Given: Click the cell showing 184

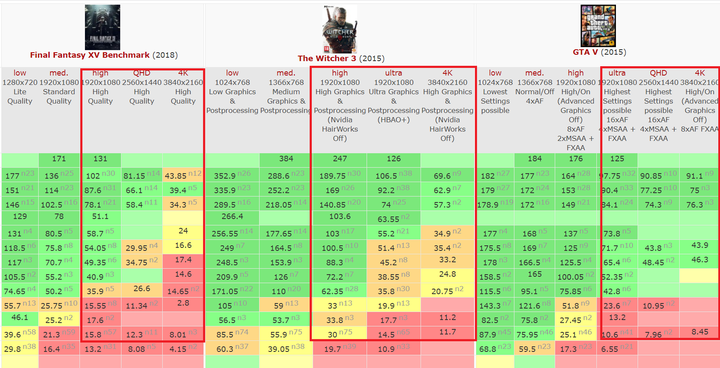Looking at the screenshot, I should coord(534,159).
